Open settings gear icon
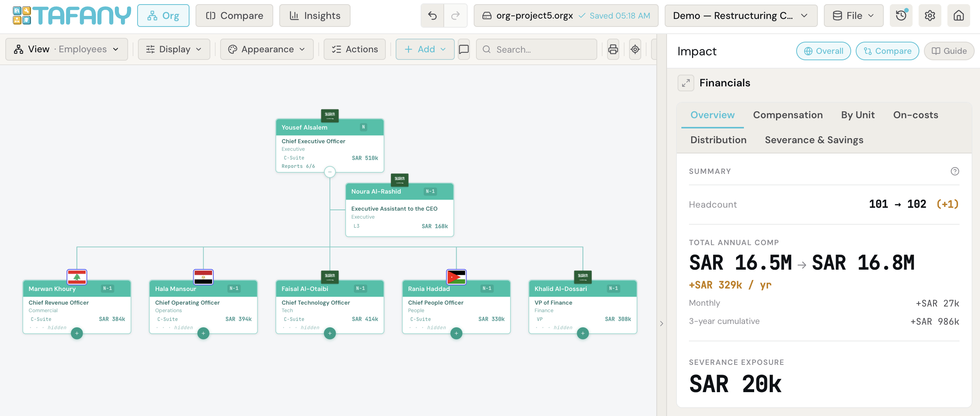This screenshot has height=416, width=980. [930, 16]
